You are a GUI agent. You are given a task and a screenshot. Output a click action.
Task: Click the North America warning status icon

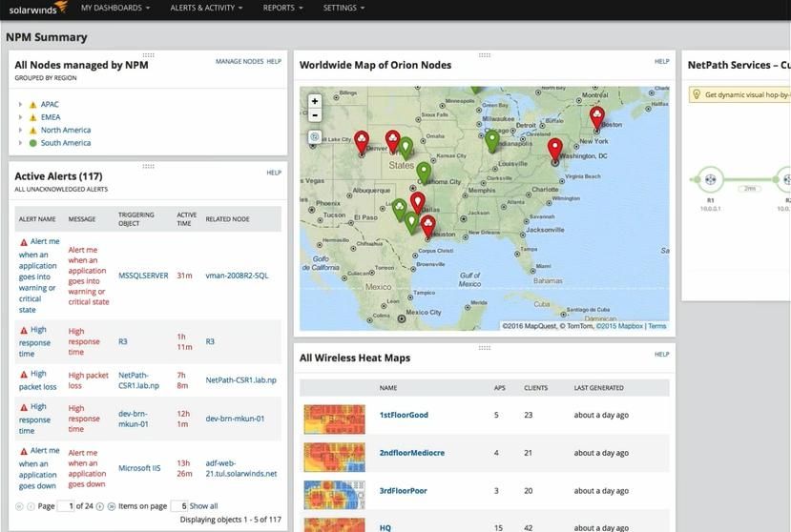point(32,131)
